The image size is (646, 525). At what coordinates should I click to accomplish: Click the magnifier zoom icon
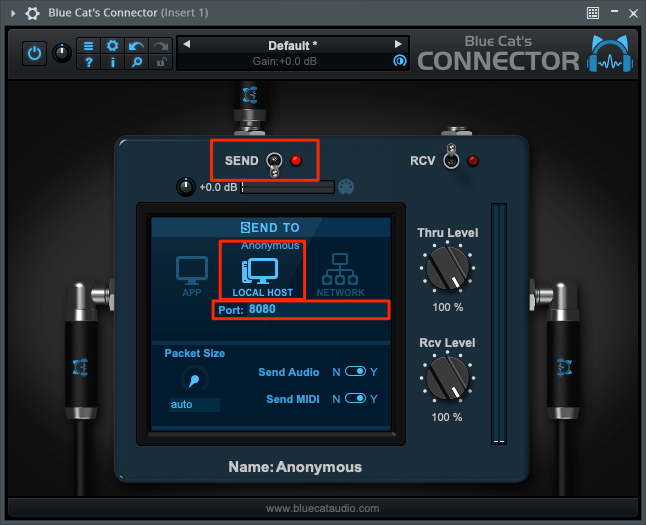[136, 62]
